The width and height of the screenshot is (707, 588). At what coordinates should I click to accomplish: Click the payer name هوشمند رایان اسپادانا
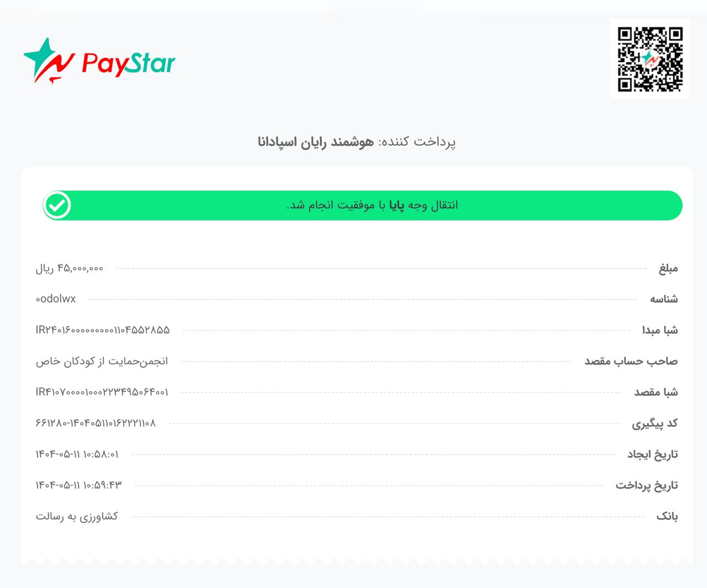coord(316,142)
